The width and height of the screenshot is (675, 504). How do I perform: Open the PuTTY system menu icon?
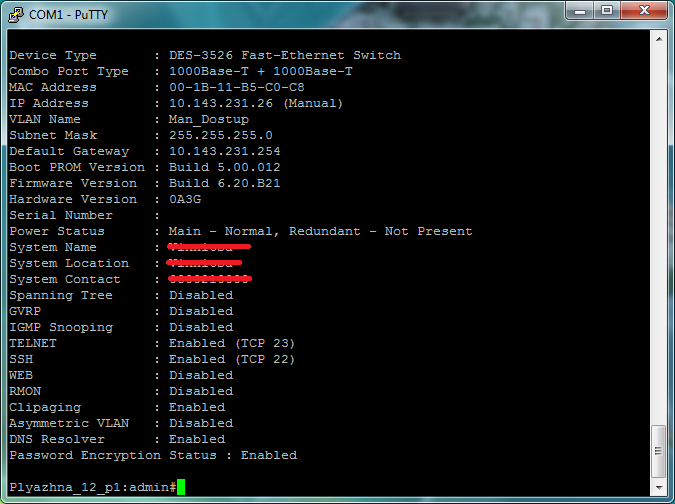15,15
